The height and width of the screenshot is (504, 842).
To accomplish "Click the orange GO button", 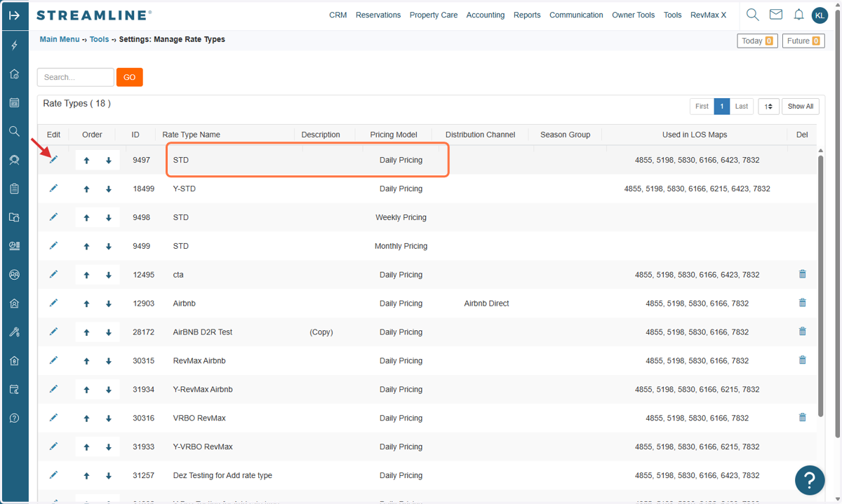I will (x=130, y=77).
